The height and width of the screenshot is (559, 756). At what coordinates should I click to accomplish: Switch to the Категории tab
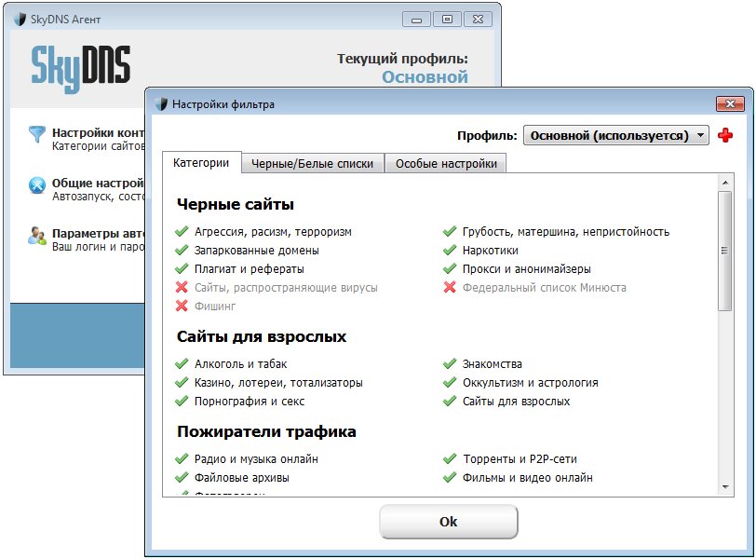pyautogui.click(x=201, y=163)
